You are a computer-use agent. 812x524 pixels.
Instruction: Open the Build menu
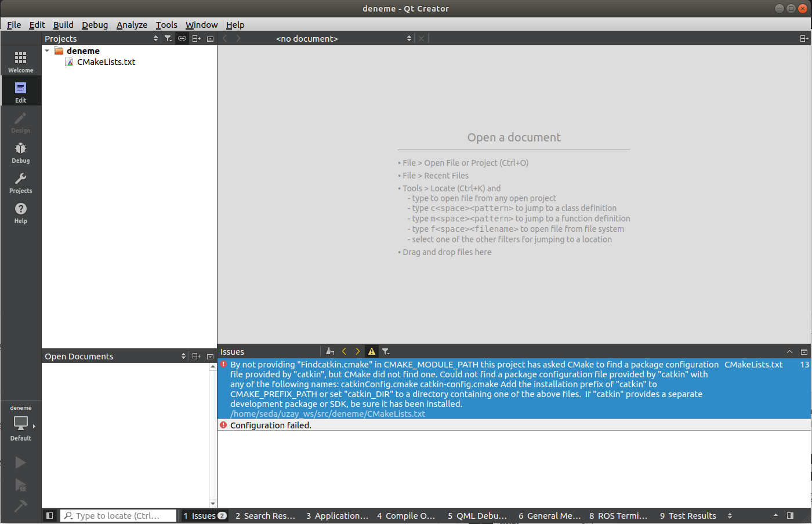[x=63, y=24]
